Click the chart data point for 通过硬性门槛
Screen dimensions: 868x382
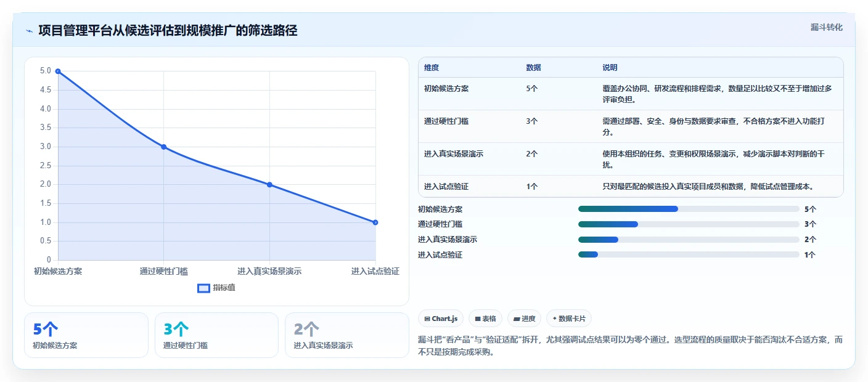164,147
